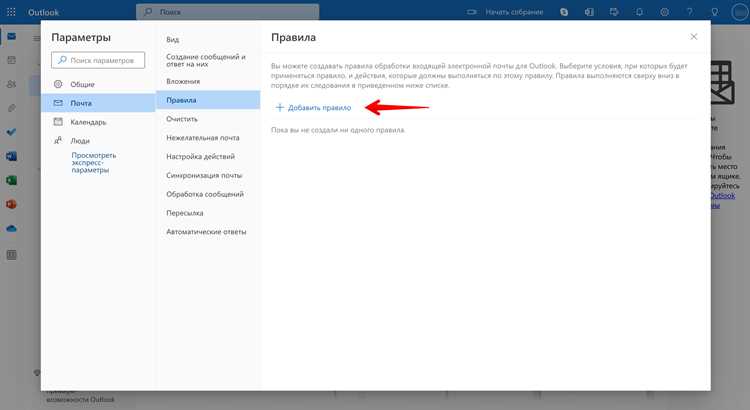Open the account avatar in header
The image size is (750, 410).
point(740,12)
